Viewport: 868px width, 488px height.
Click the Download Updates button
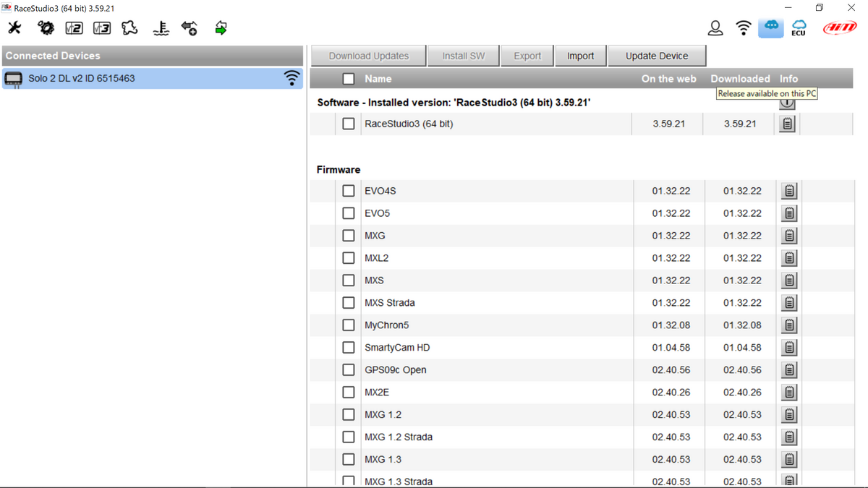[368, 56]
